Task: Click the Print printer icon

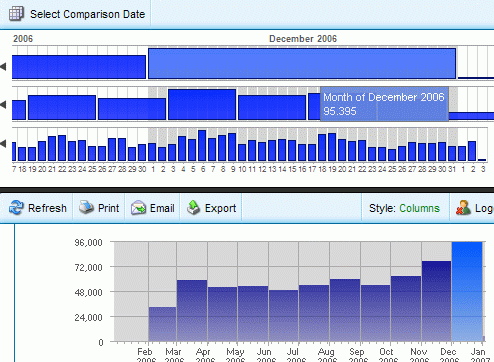Action: point(87,207)
